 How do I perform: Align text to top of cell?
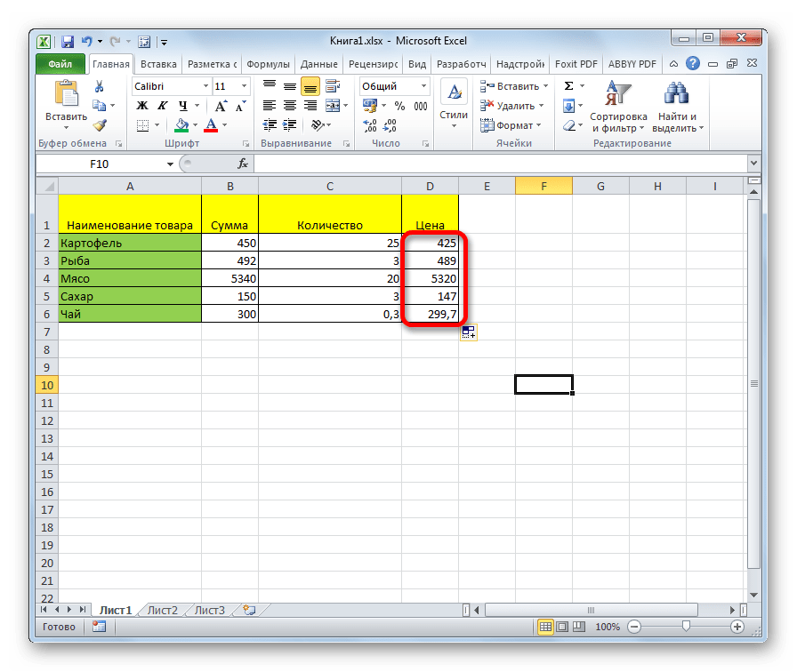(270, 86)
